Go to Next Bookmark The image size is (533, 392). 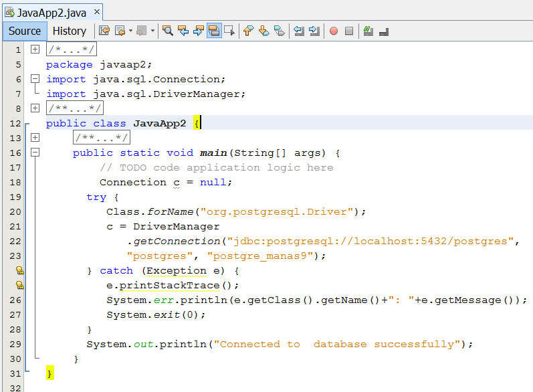(263, 31)
